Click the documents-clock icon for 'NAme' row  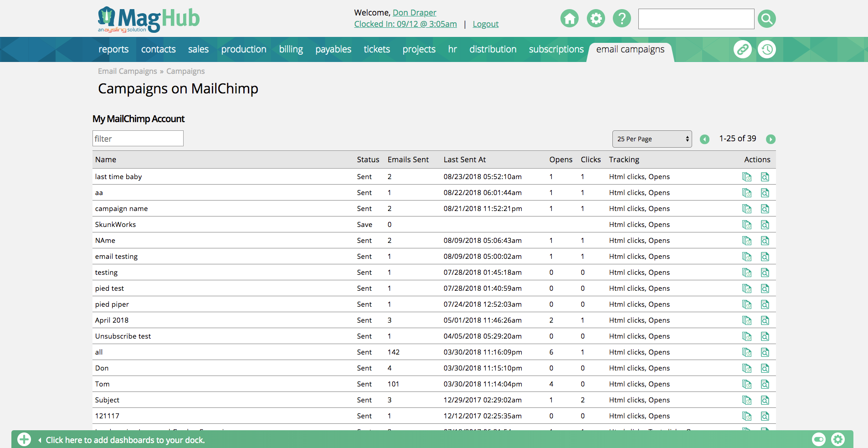[747, 241]
